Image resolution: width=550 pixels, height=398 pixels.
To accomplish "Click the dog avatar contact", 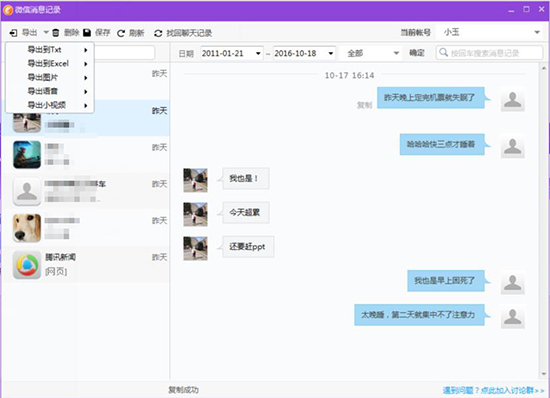I will pos(27,228).
